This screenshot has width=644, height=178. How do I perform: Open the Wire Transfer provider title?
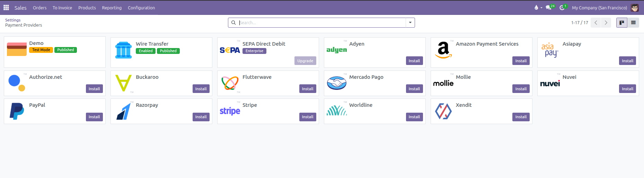[x=152, y=44]
